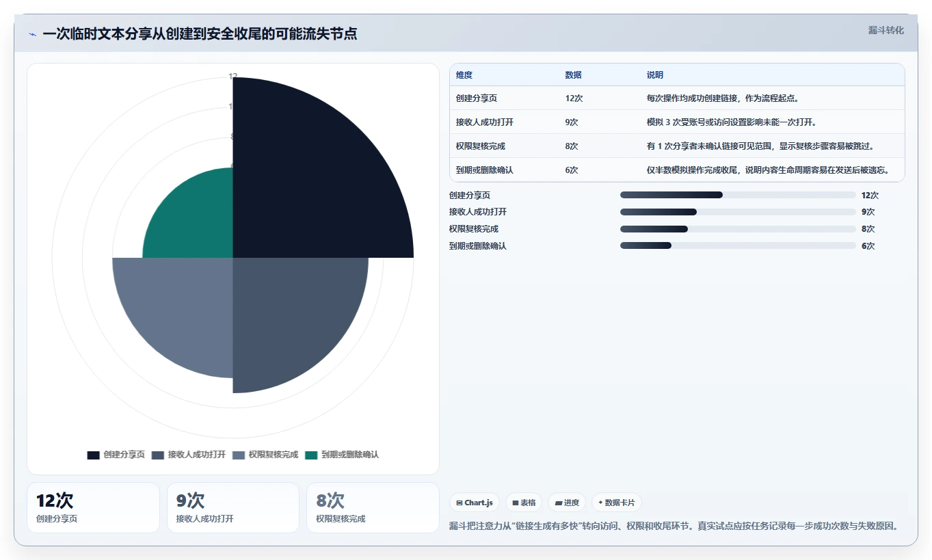Open the 9次 接收人成功打开 stat card
The height and width of the screenshot is (560, 932).
[x=233, y=507]
